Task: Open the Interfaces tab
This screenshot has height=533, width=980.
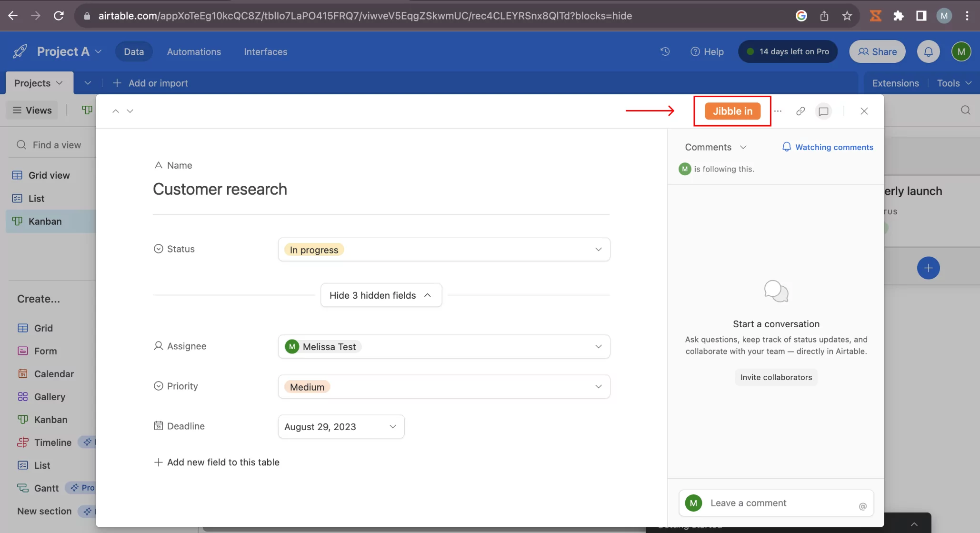Action: 265,51
